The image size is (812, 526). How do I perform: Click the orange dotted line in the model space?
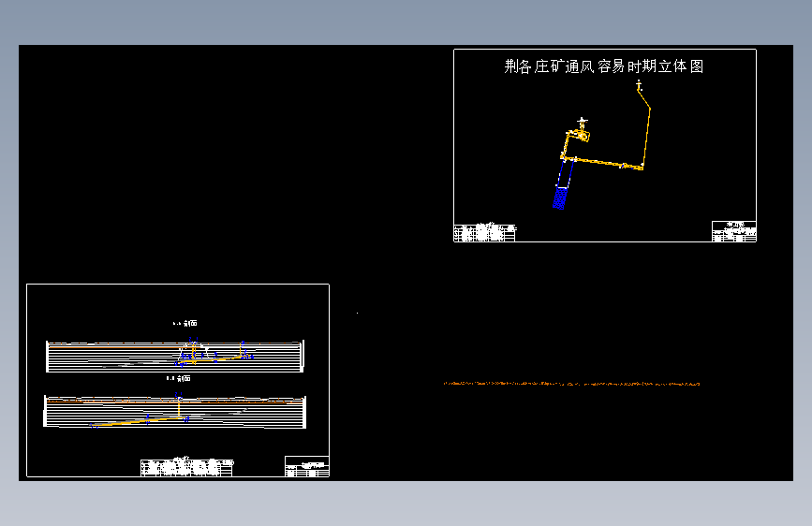click(571, 384)
